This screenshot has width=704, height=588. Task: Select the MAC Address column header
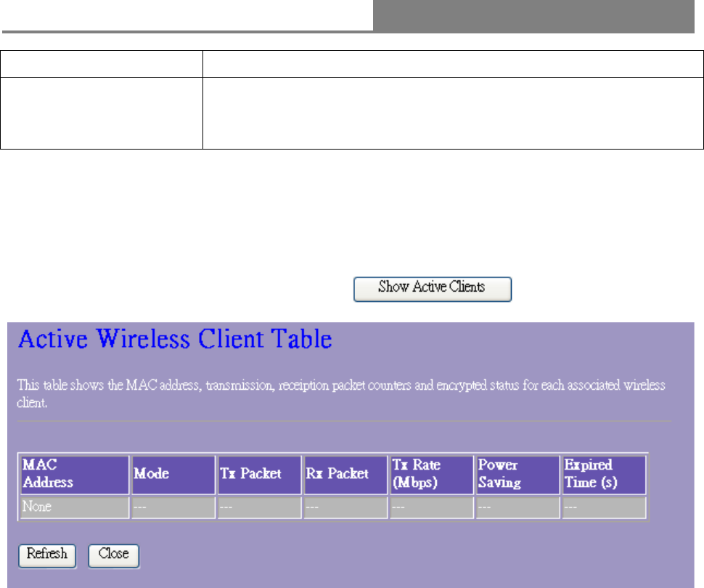coord(75,475)
